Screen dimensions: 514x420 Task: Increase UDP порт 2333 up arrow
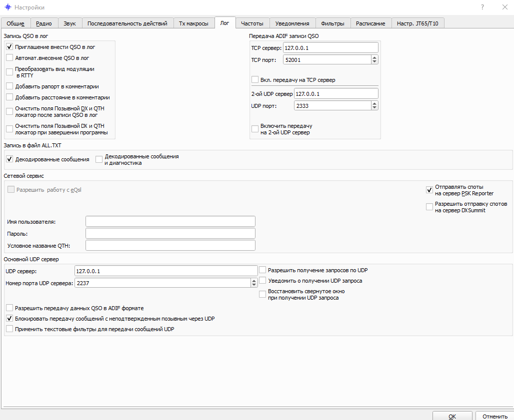tap(374, 103)
